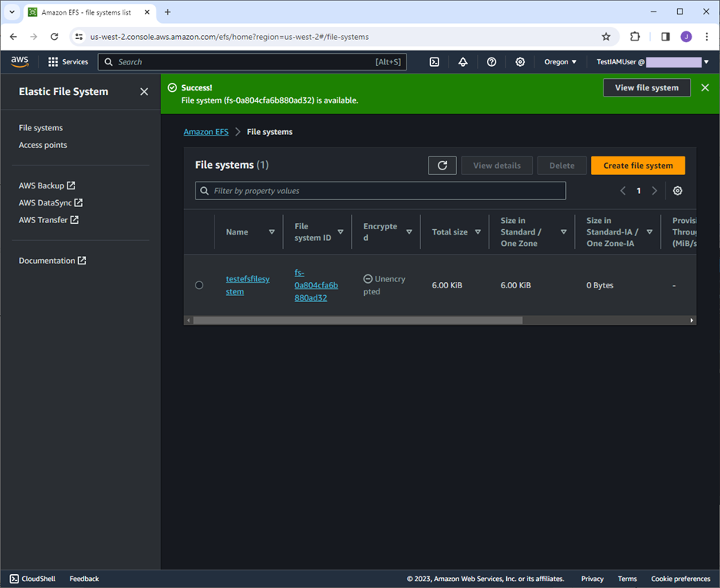Open the testefsfilesystem name link
The width and height of the screenshot is (720, 588).
[248, 285]
